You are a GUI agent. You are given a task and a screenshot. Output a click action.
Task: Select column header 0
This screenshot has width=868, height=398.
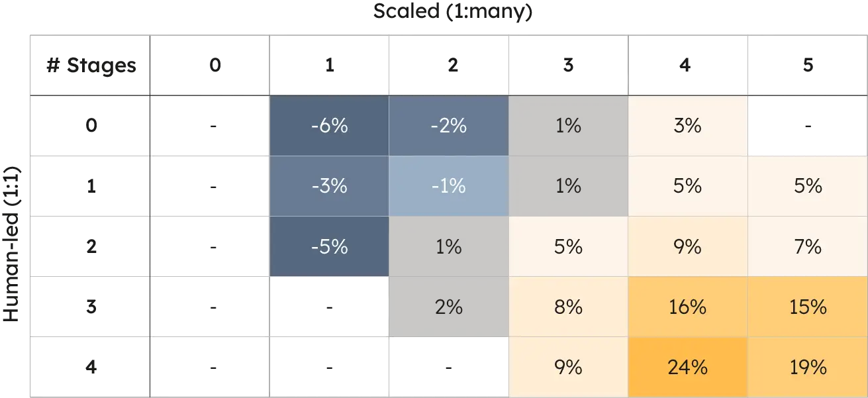pos(210,66)
